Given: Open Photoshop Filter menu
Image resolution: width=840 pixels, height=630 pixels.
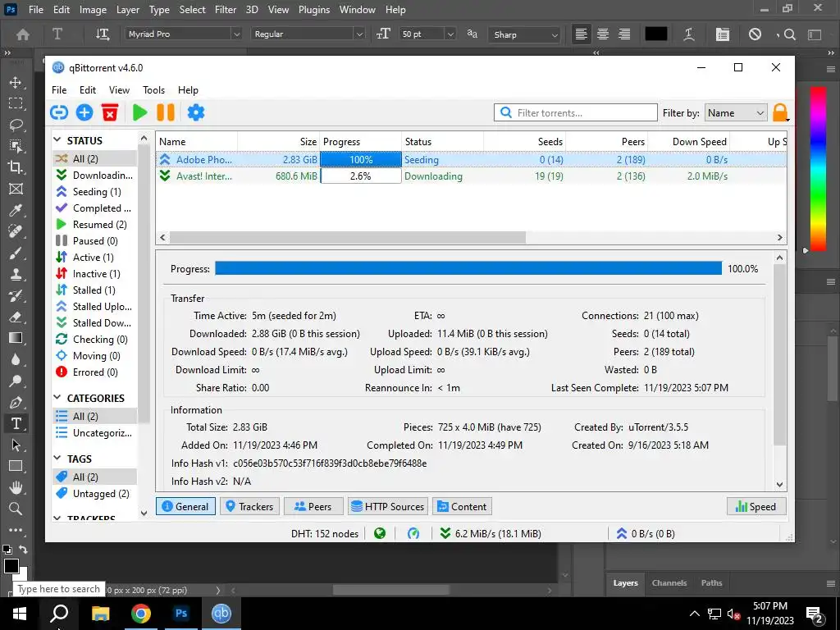Looking at the screenshot, I should coord(226,10).
